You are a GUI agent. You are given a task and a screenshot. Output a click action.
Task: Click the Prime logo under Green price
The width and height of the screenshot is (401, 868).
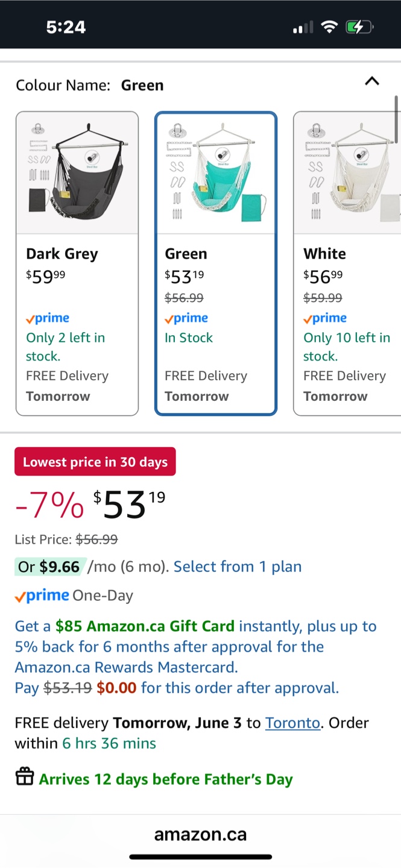point(186,318)
